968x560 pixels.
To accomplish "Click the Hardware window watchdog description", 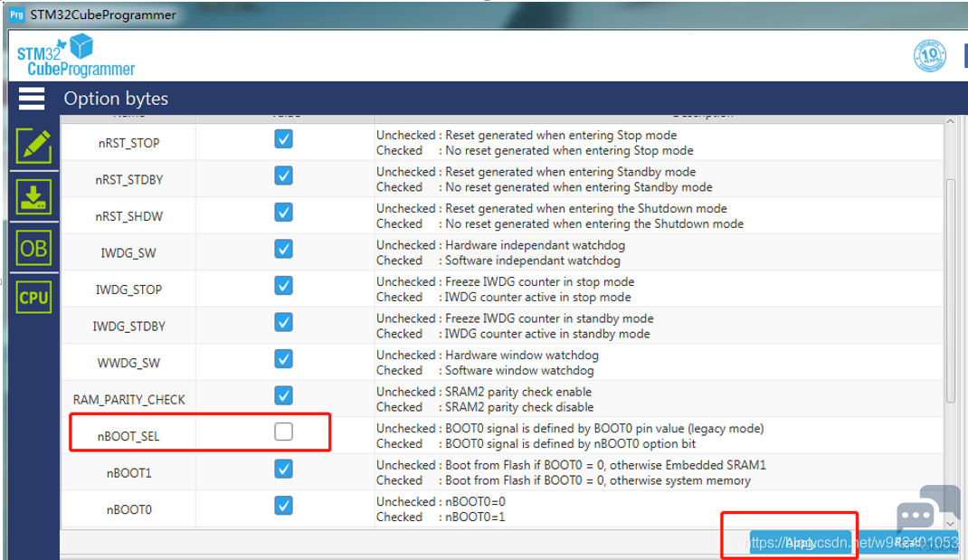I will [487, 356].
